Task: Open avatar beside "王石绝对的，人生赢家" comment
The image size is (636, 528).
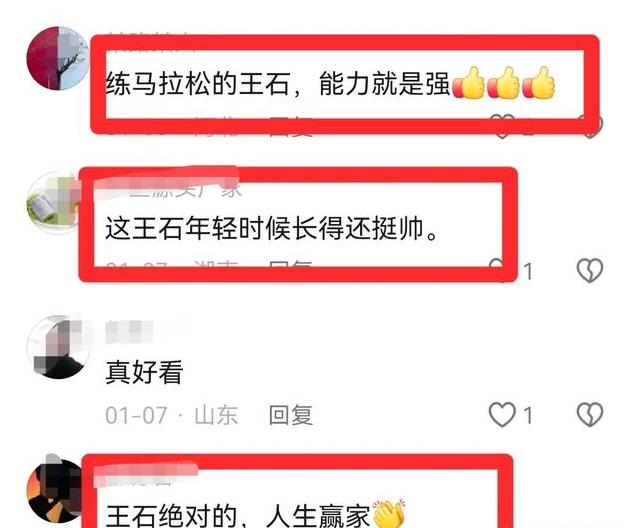Action: [55, 491]
